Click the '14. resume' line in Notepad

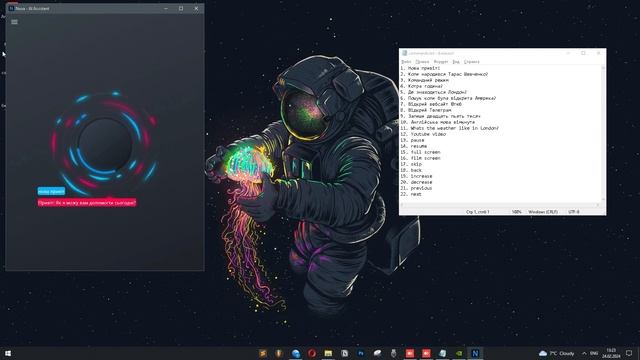[413, 146]
